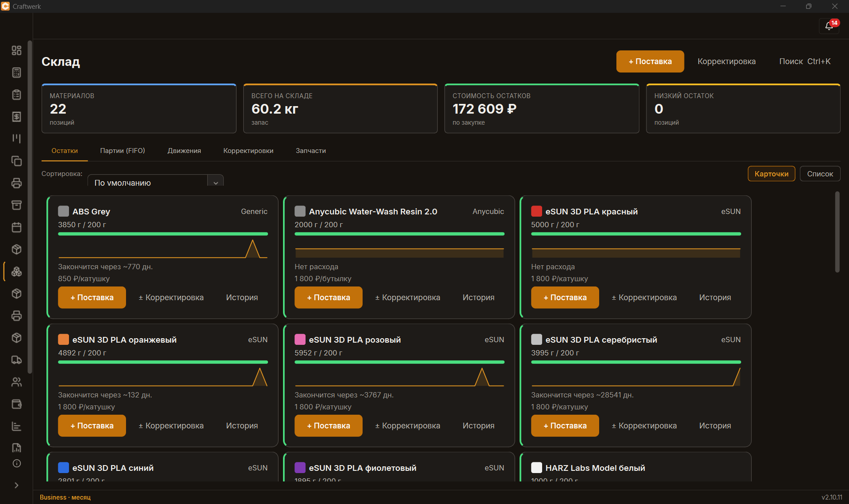Click the info circle icon in sidebar

16,463
